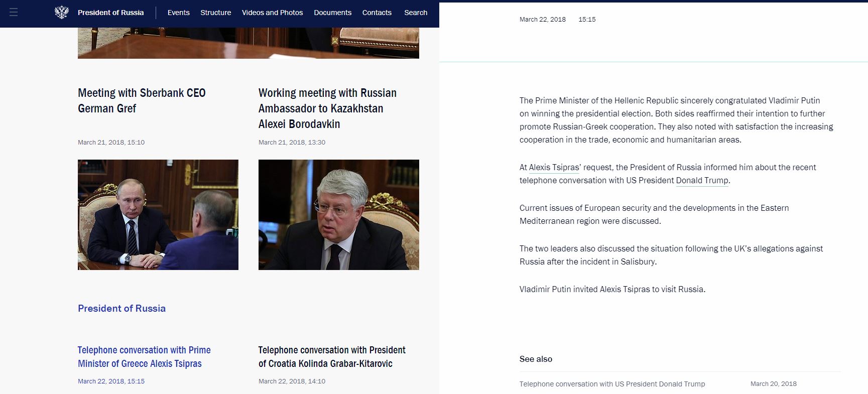The height and width of the screenshot is (394, 868).
Task: Open the Ambassador Alexei Borodavkin meeting article
Action: pos(327,108)
